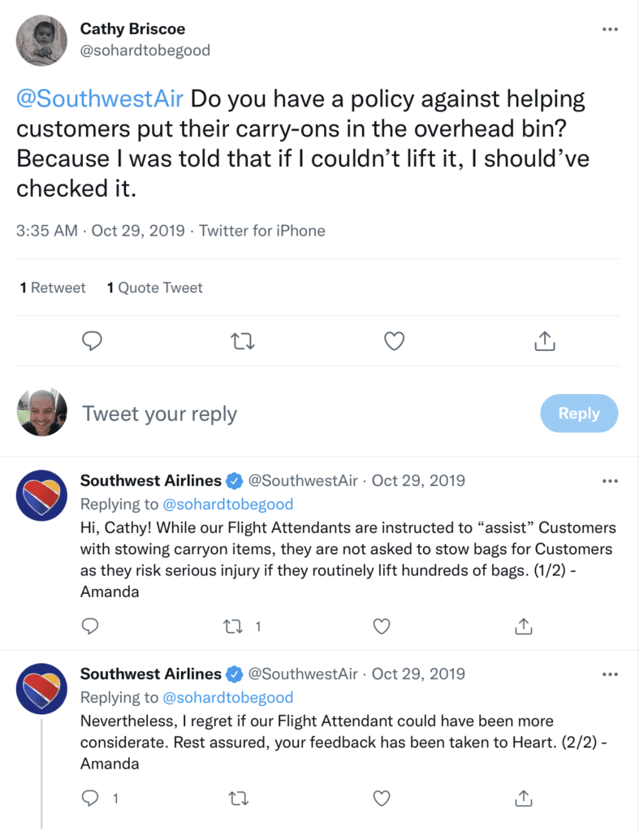Click reply icon on Cathy's main tweet
644x832 pixels.
point(92,340)
